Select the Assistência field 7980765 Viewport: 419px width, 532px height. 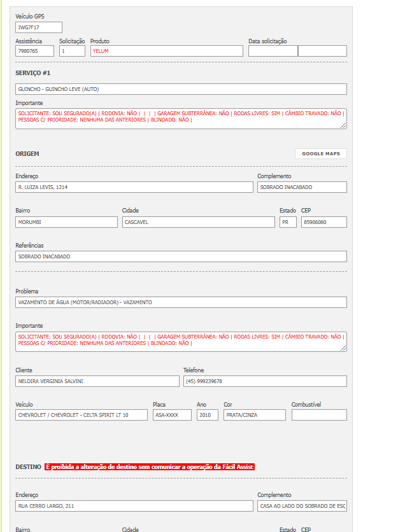coord(34,51)
